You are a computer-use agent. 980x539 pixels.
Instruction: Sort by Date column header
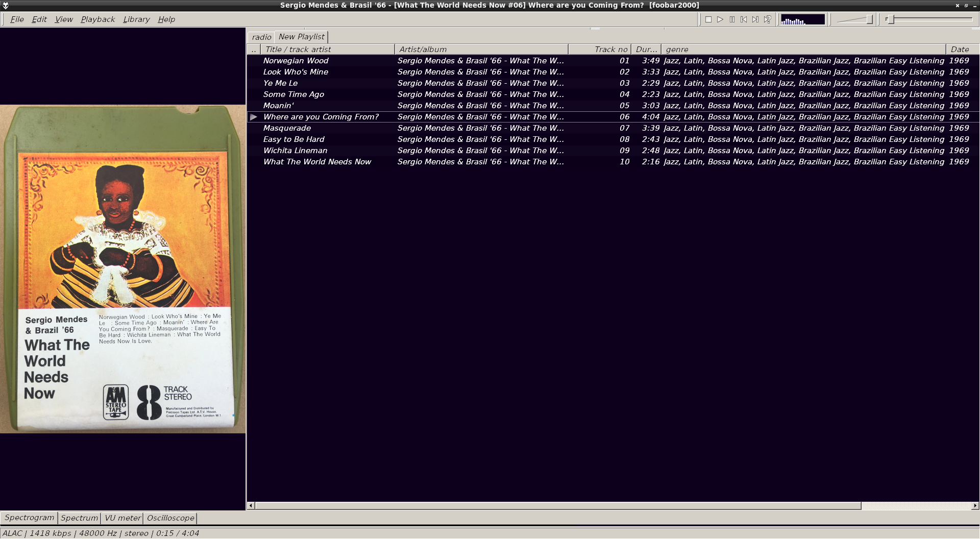(963, 50)
